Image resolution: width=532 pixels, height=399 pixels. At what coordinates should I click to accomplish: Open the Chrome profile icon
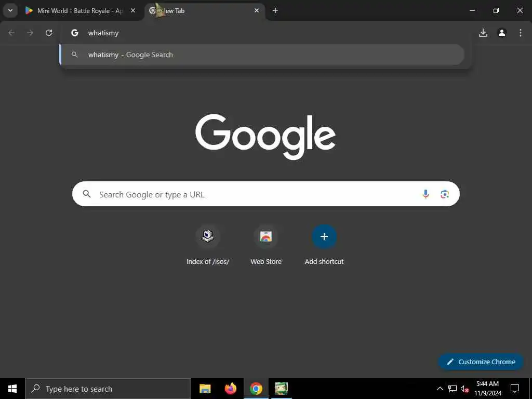pyautogui.click(x=502, y=33)
